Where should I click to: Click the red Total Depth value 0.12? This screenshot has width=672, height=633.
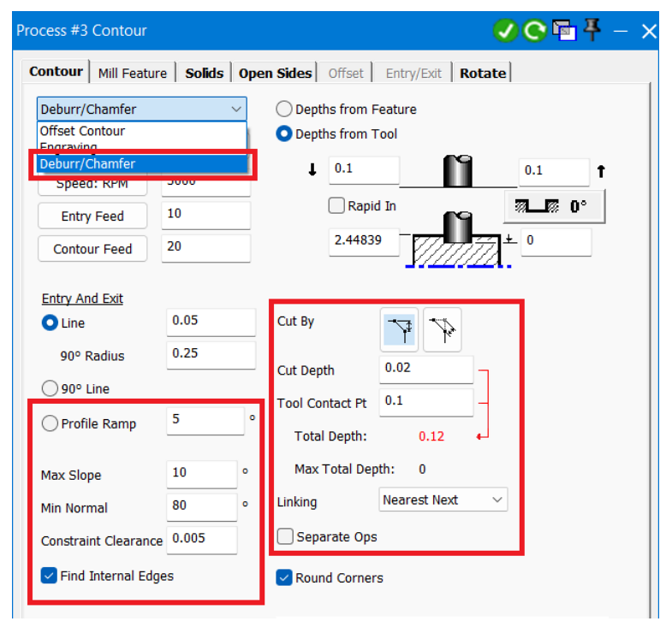[x=431, y=436]
